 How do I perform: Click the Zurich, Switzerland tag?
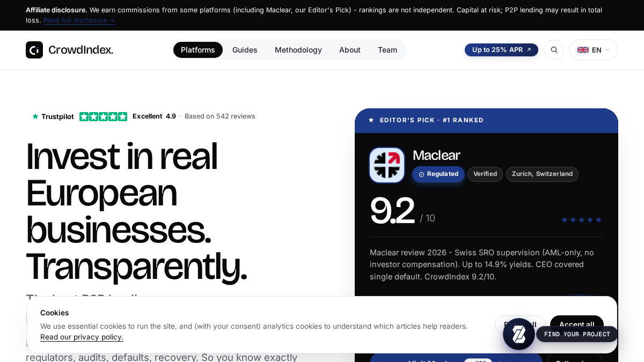point(542,174)
